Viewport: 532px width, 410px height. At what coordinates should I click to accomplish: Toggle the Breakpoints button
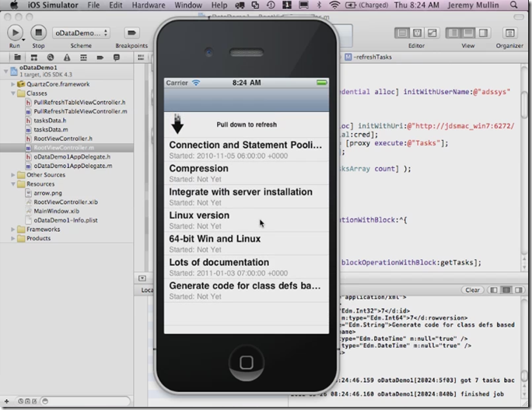coord(131,33)
